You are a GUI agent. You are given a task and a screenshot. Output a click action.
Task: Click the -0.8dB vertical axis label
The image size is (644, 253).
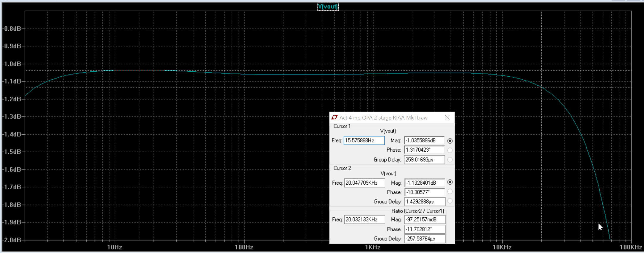click(12, 29)
